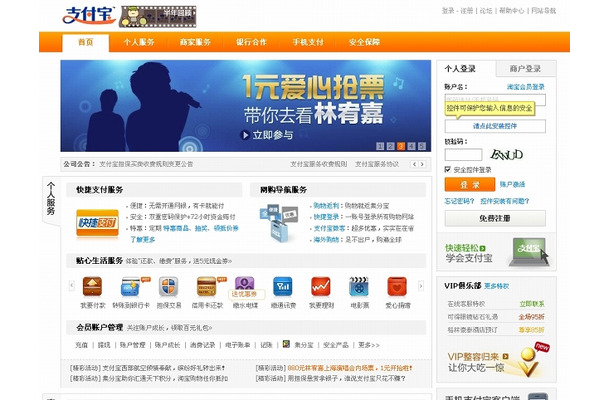The height and width of the screenshot is (400, 610).
Task: Click the 海外购物 link
Action: pos(326,240)
